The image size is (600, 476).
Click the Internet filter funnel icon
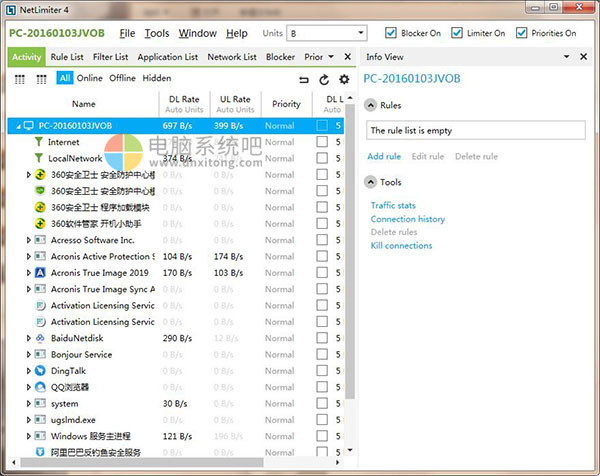tap(39, 142)
